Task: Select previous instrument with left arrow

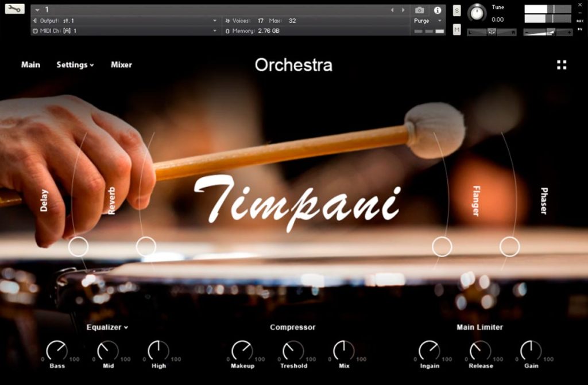Action: [x=392, y=10]
